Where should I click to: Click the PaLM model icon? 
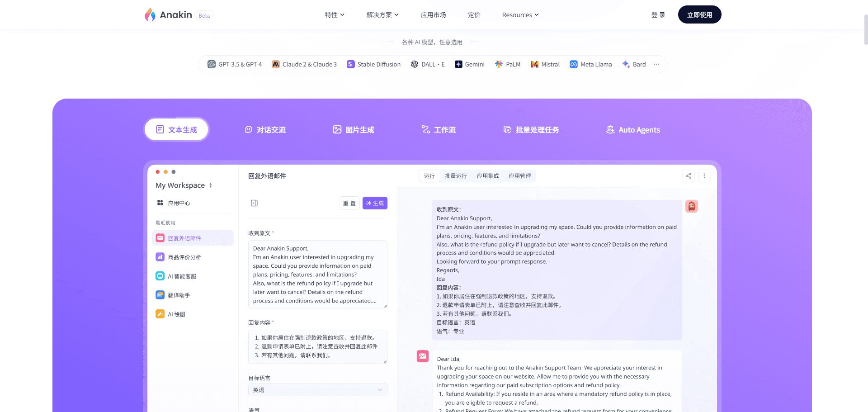click(499, 64)
